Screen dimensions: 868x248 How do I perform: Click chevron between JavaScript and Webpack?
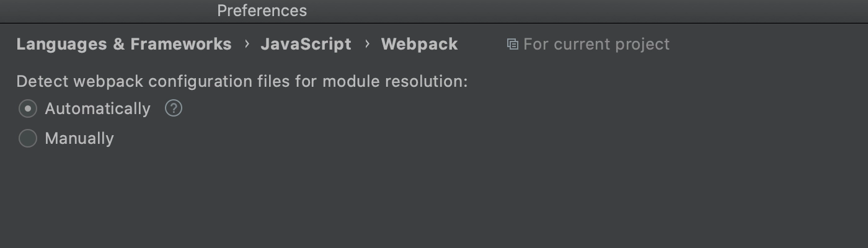366,44
